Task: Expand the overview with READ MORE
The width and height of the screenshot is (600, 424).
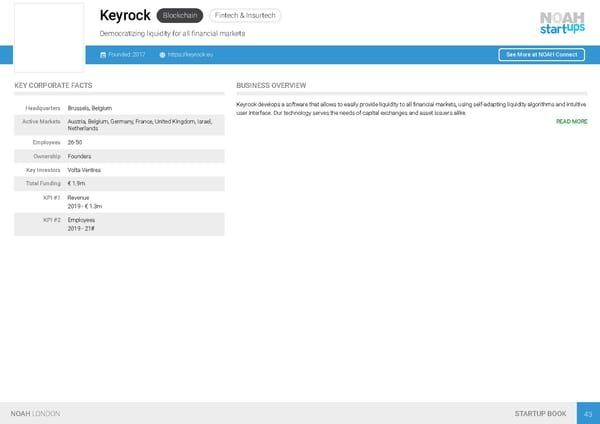Action: point(571,121)
